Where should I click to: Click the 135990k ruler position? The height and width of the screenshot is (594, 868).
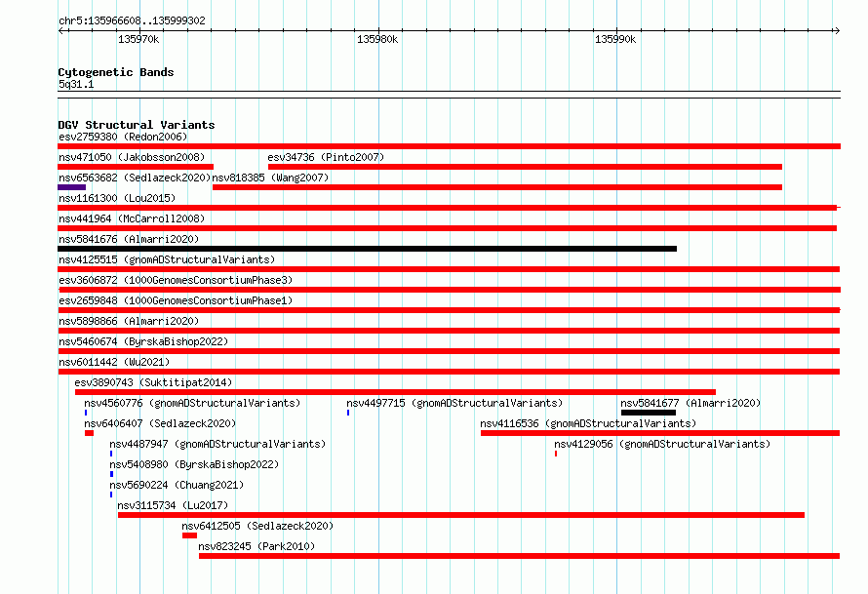(x=615, y=39)
